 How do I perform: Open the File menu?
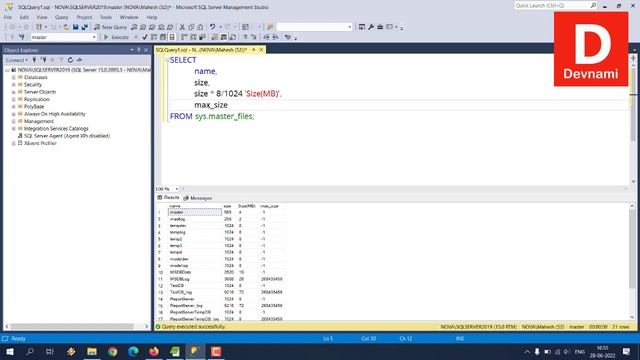coord(8,17)
